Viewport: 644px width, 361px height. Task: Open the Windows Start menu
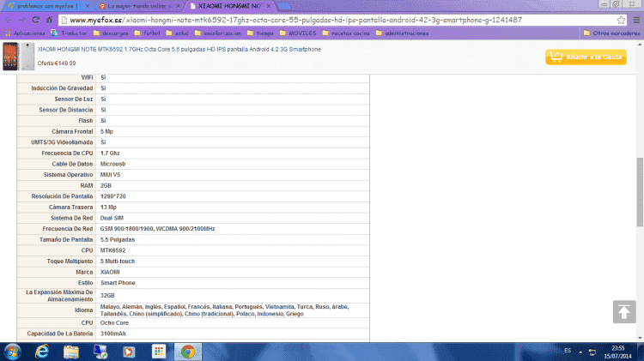pyautogui.click(x=12, y=352)
